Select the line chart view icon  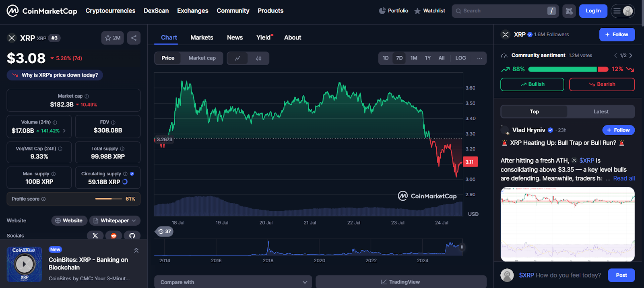coord(237,58)
